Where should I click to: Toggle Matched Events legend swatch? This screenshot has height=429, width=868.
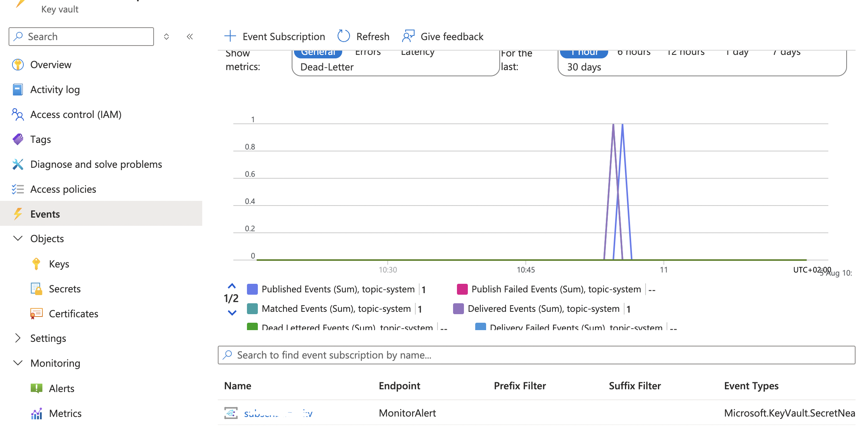[x=252, y=309]
